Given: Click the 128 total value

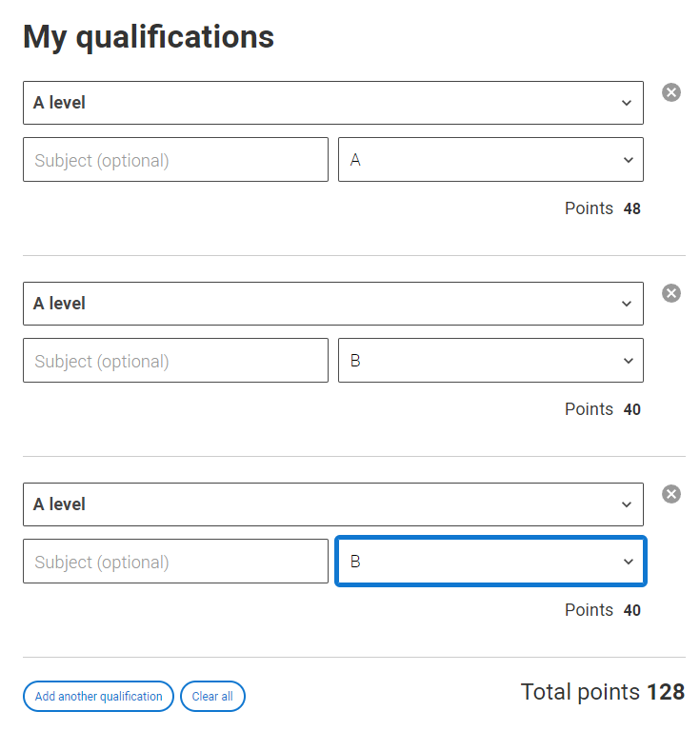Looking at the screenshot, I should [666, 692].
